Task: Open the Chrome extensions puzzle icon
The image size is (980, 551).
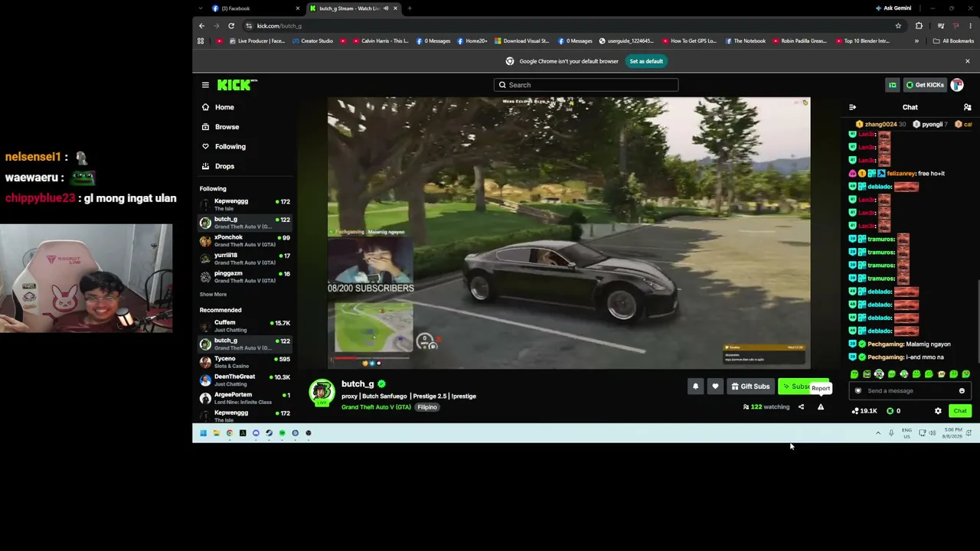Action: (919, 26)
